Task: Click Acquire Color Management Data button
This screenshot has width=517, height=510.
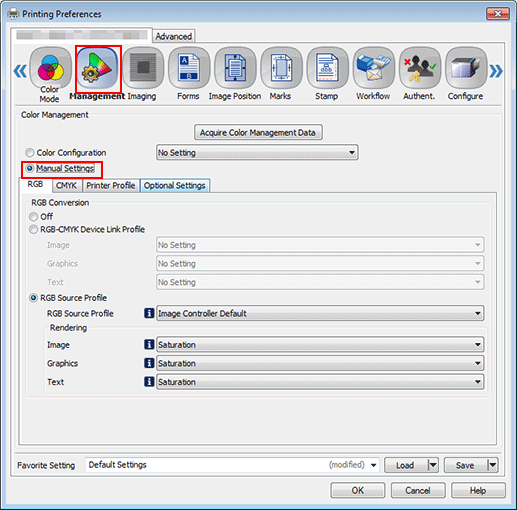Action: pos(258,133)
